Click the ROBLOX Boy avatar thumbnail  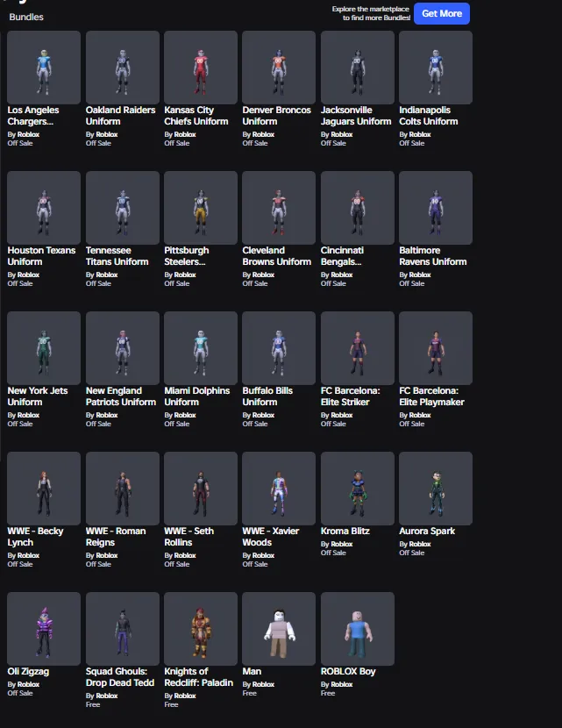click(358, 629)
